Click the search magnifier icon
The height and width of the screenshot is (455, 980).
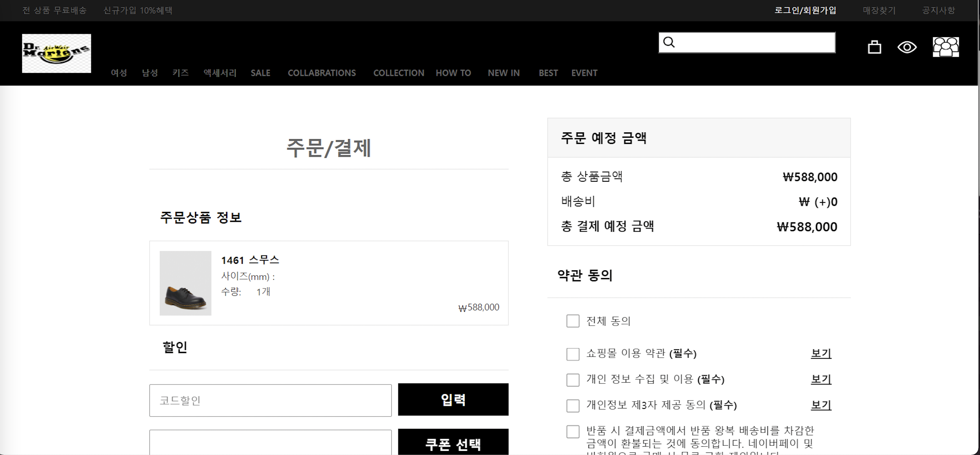point(668,42)
